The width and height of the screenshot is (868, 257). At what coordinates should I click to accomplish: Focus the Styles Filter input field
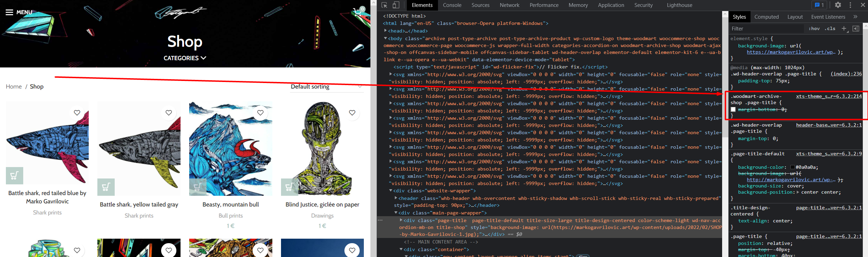767,29
